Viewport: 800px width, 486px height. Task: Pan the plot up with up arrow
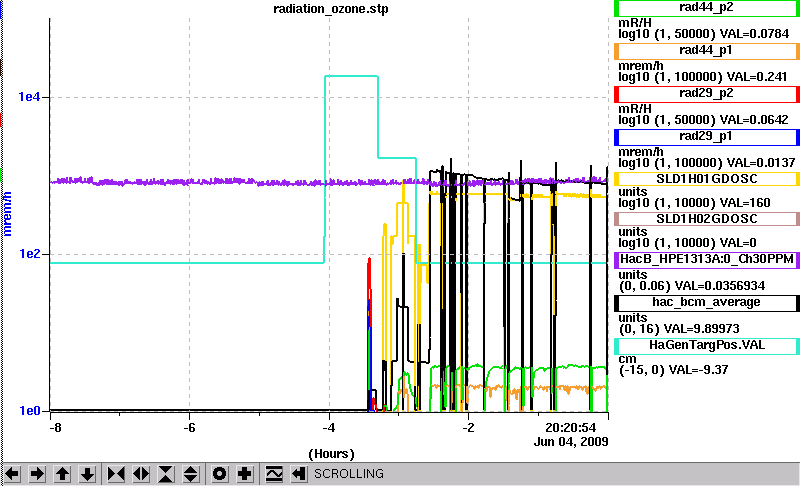click(62, 474)
